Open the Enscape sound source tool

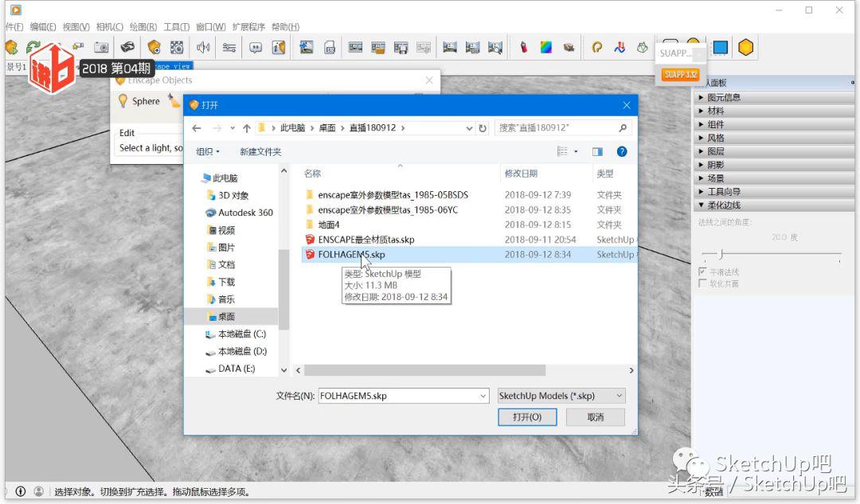tap(203, 47)
